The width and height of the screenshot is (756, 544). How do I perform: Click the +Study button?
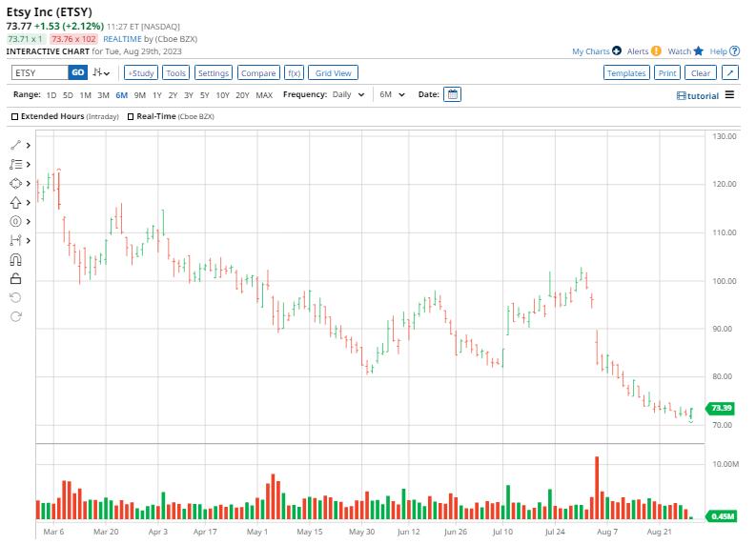(x=141, y=72)
